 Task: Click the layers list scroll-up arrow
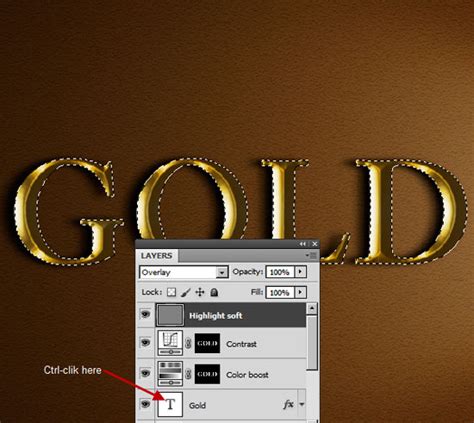pos(312,309)
